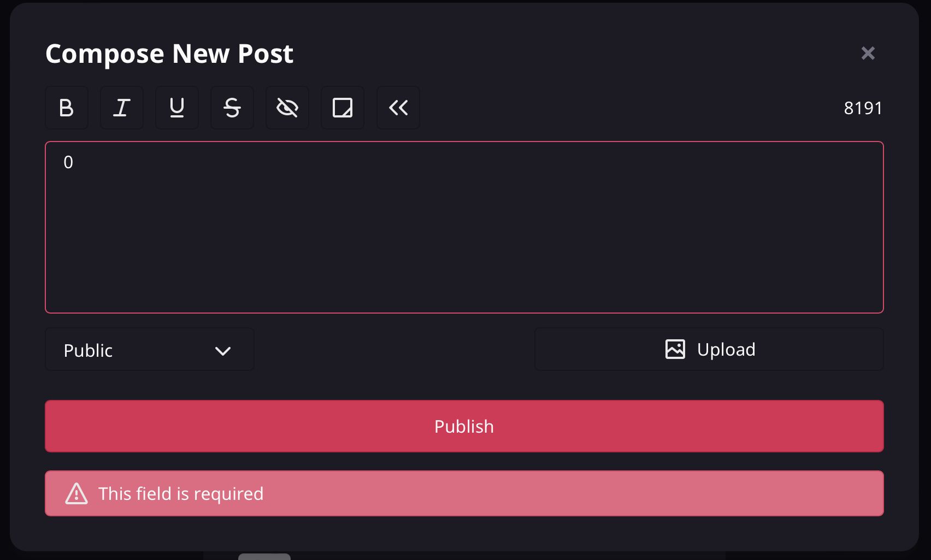
Task: Mark text as spoiler with crossed-eye icon
Action: pos(287,108)
